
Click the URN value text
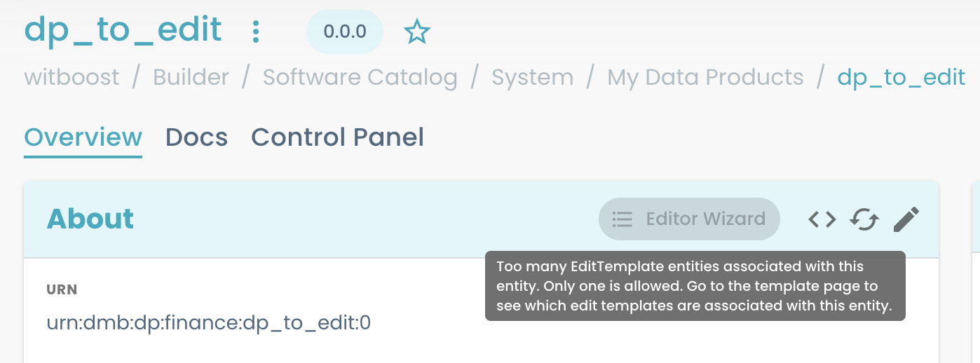tap(208, 324)
